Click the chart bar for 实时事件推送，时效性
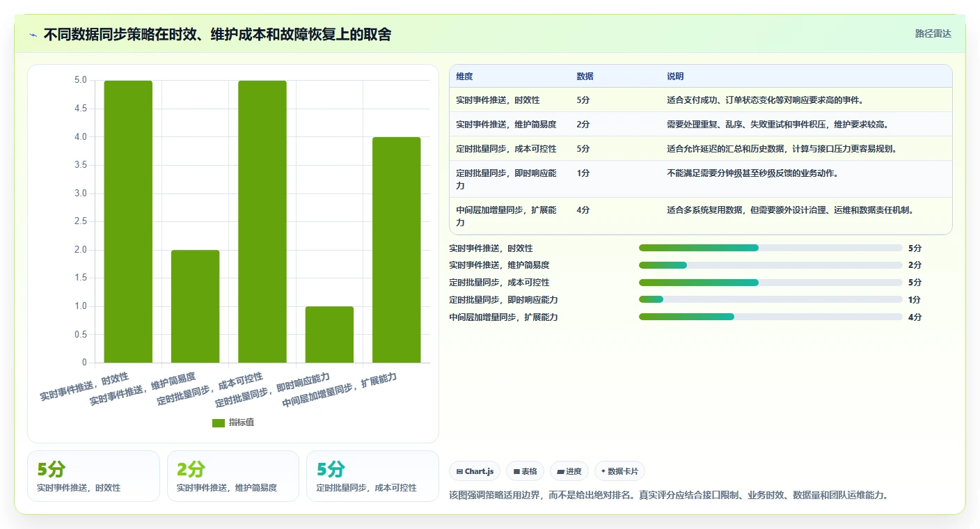Screen dimensions: 980x529 [x=128, y=221]
